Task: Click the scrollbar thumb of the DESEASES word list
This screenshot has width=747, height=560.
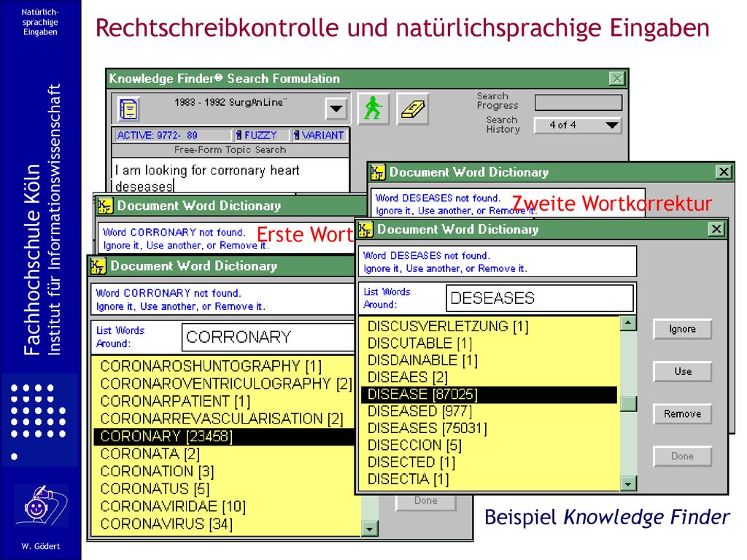Action: [628, 404]
